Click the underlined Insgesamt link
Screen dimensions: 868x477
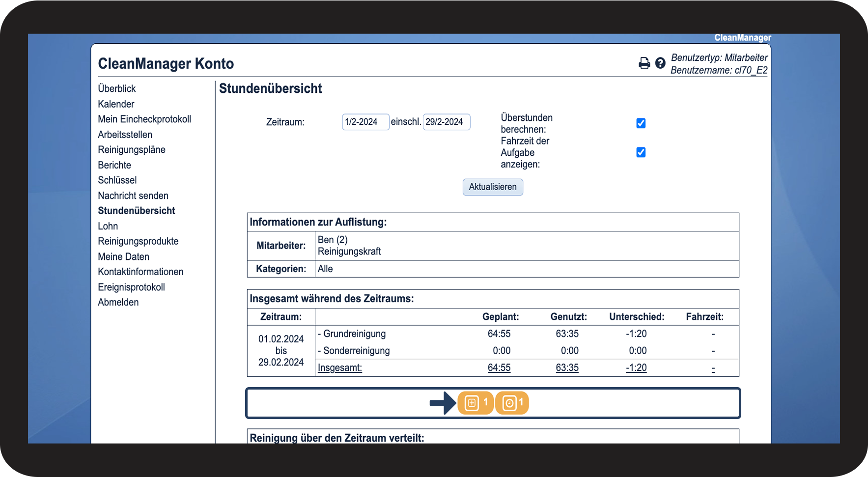coord(340,367)
